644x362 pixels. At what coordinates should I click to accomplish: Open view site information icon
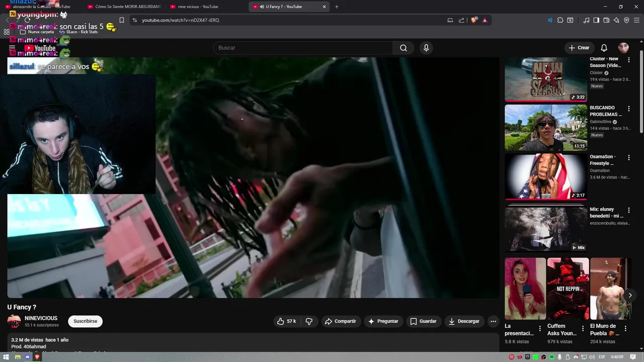click(134, 20)
